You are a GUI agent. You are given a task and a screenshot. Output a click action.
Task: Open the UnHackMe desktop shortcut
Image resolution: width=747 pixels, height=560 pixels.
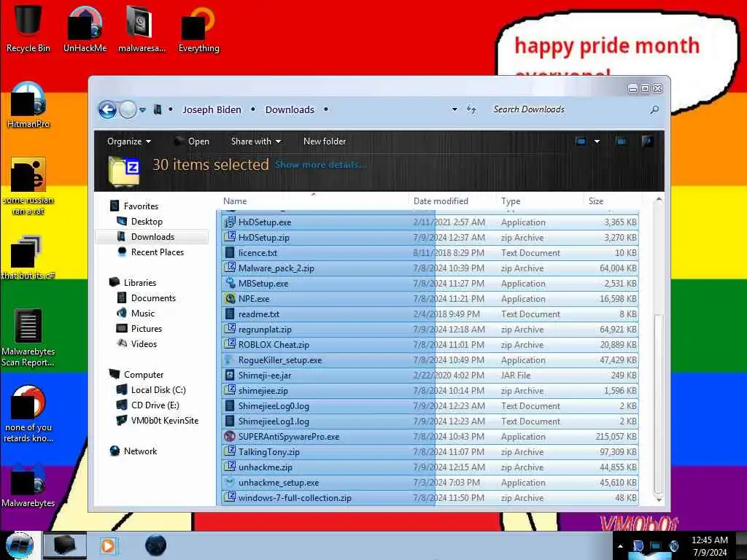click(85, 28)
